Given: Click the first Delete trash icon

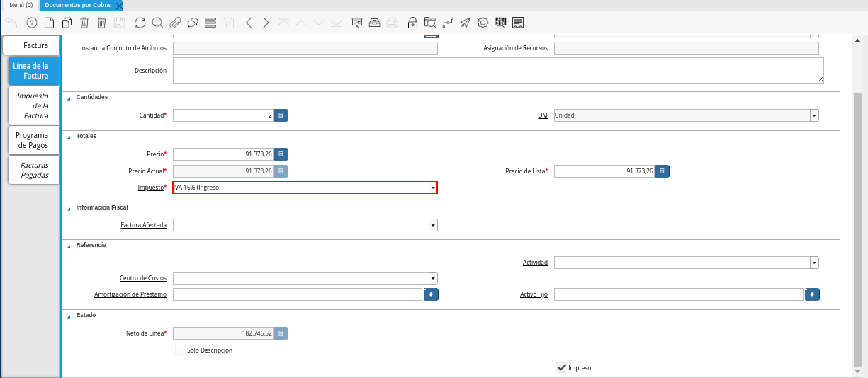Looking at the screenshot, I should click(x=84, y=23).
